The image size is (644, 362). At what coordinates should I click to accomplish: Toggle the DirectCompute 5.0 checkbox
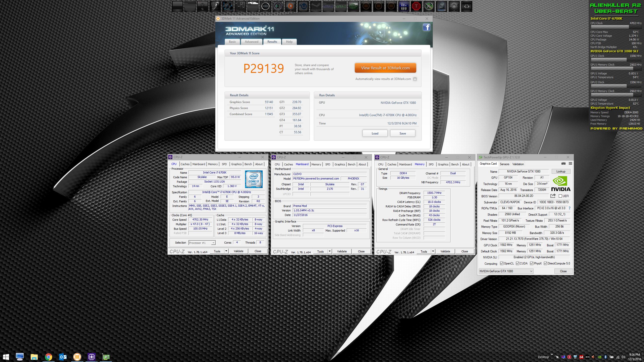point(546,263)
